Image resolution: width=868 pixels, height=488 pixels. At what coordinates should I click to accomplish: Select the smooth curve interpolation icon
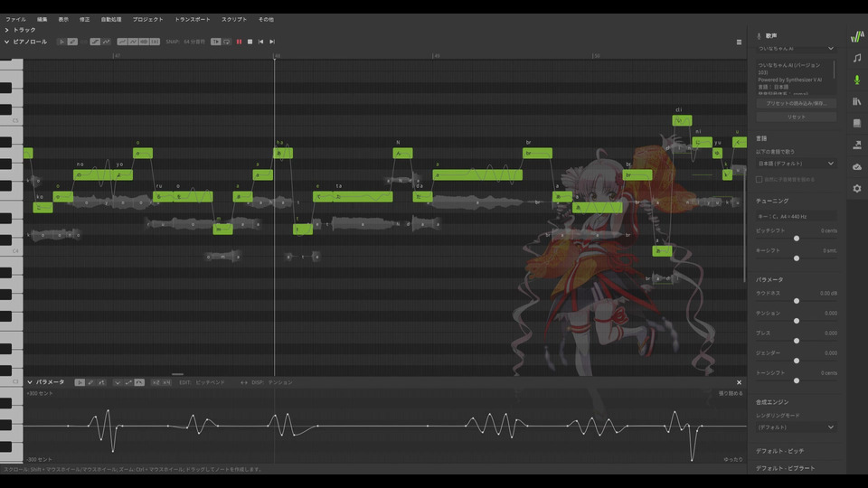click(139, 382)
